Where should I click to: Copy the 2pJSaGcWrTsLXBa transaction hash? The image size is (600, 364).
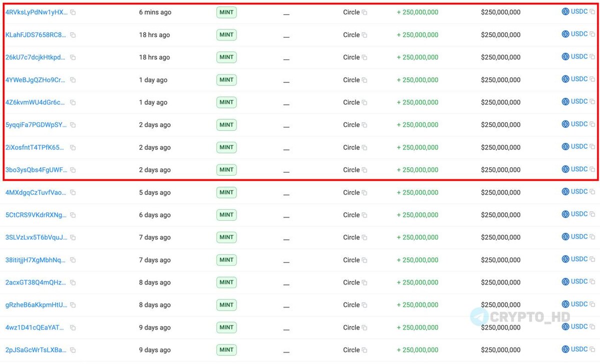coord(73,350)
